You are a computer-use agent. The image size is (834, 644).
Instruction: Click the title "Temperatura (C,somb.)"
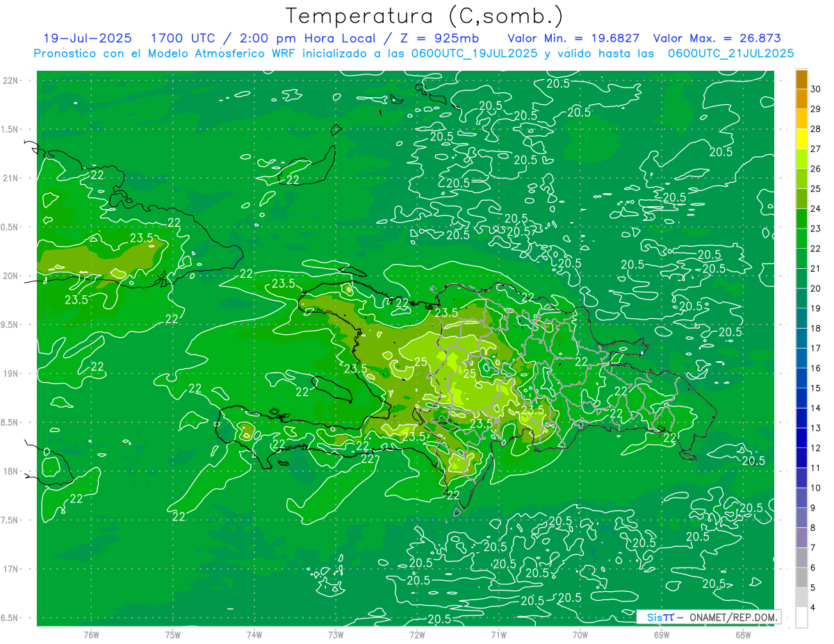pos(425,16)
